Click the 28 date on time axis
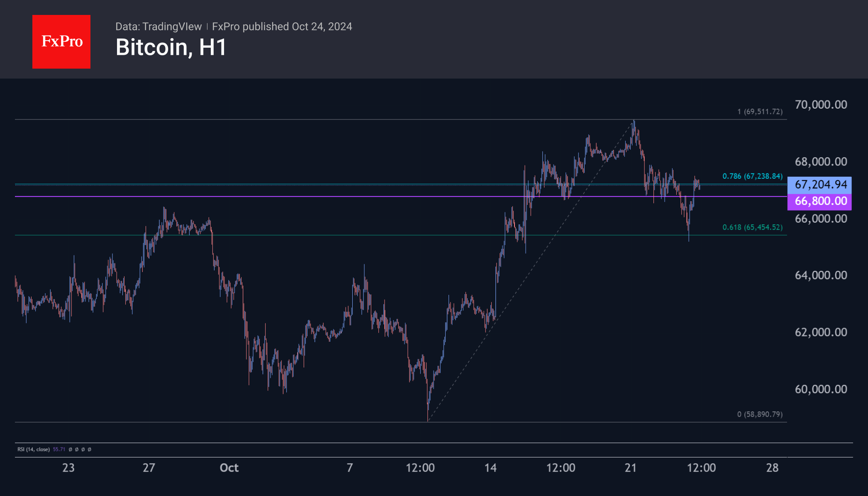Image resolution: width=868 pixels, height=496 pixels. [772, 468]
